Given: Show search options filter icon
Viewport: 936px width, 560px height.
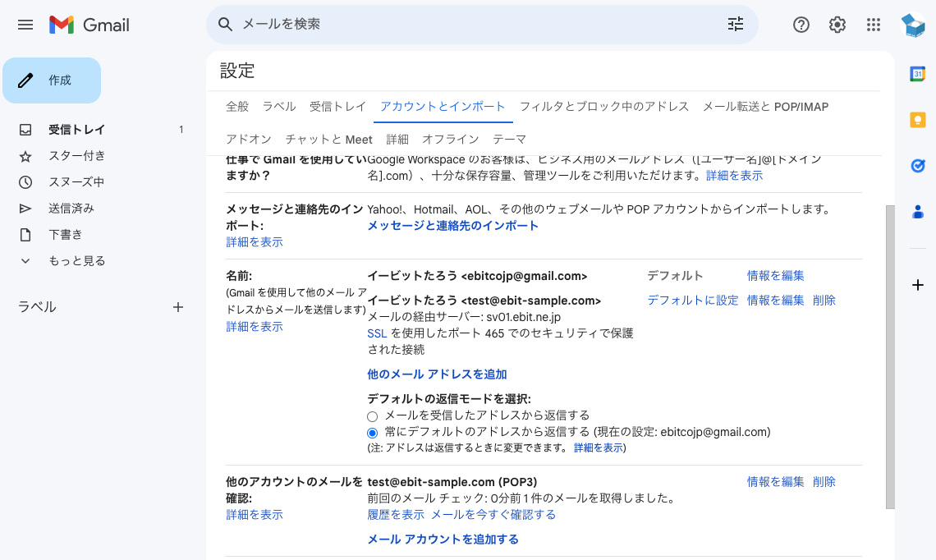Looking at the screenshot, I should 736,24.
